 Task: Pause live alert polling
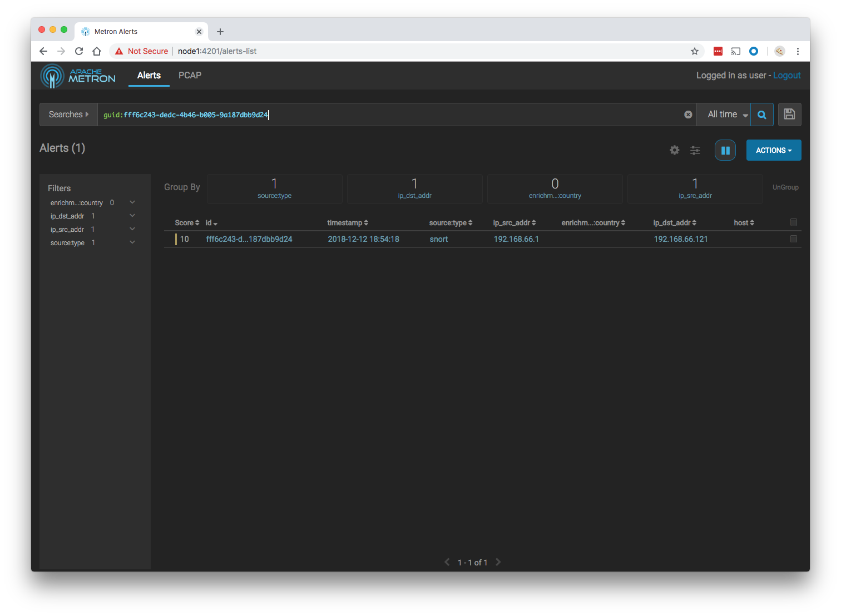tap(725, 150)
